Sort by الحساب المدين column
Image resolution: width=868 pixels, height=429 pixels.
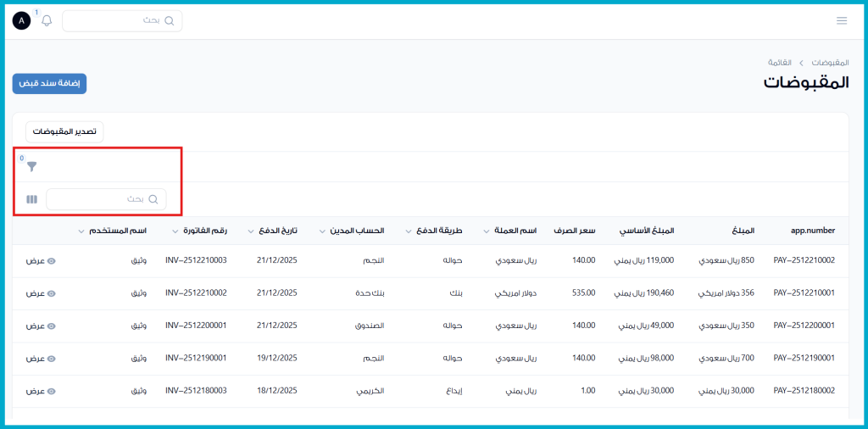pos(352,231)
